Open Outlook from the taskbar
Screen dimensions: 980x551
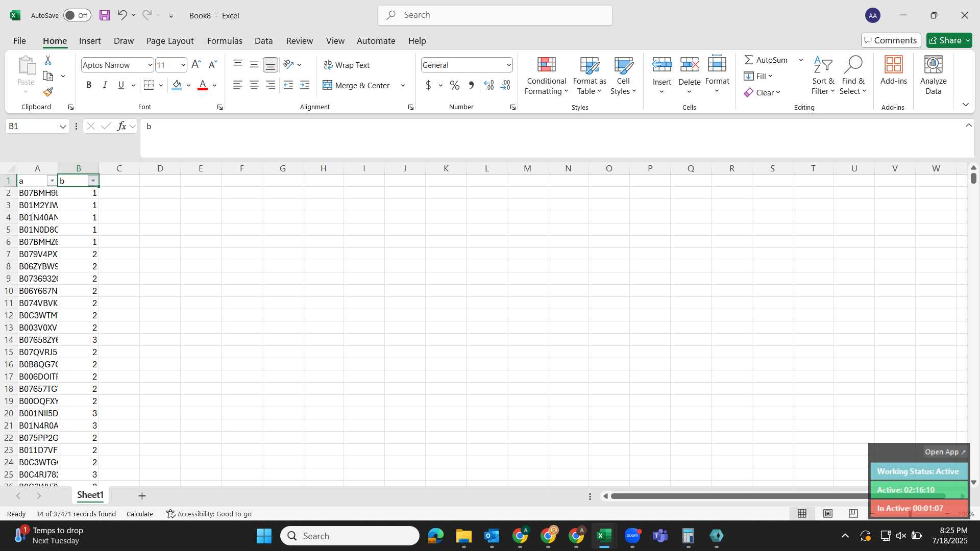[x=492, y=536]
